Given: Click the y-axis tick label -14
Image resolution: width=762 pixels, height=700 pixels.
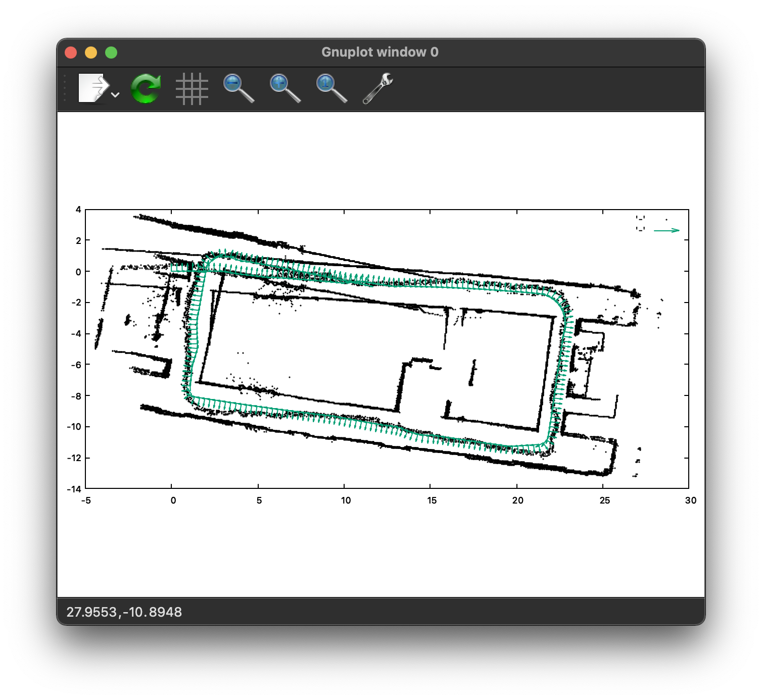Looking at the screenshot, I should coord(74,489).
